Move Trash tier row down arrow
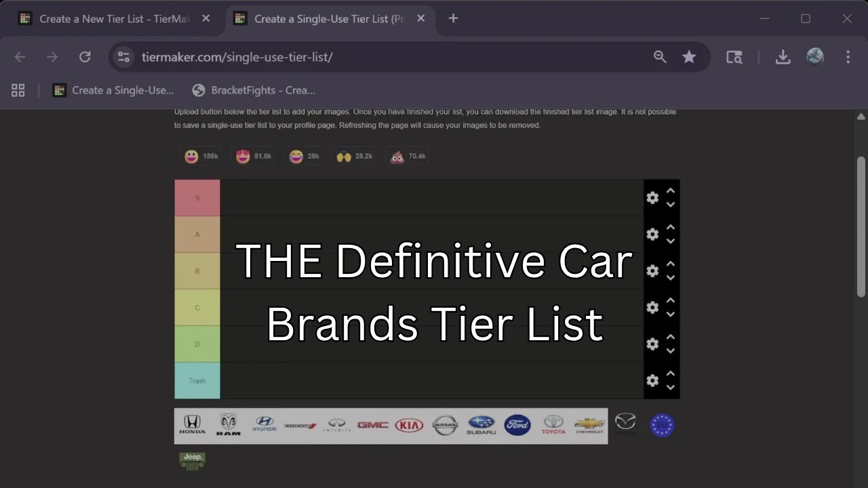 pyautogui.click(x=670, y=387)
